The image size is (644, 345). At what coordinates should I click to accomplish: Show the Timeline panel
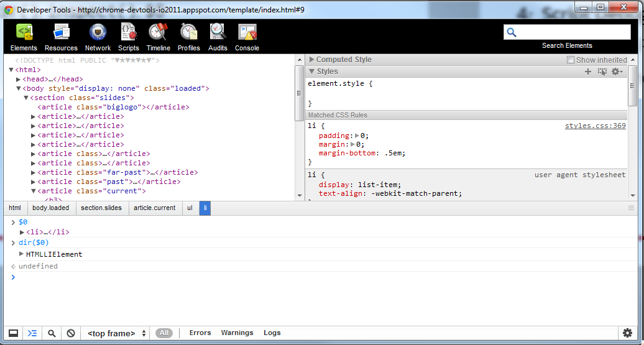coord(158,37)
